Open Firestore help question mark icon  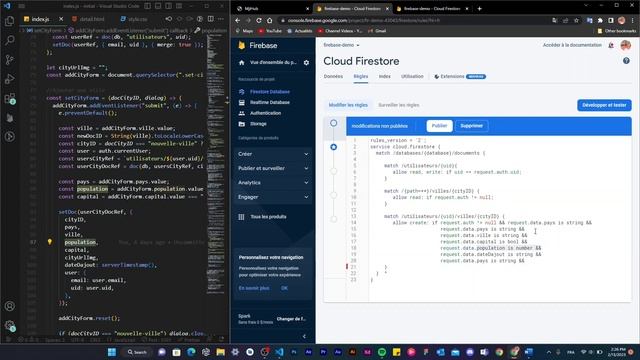626,61
